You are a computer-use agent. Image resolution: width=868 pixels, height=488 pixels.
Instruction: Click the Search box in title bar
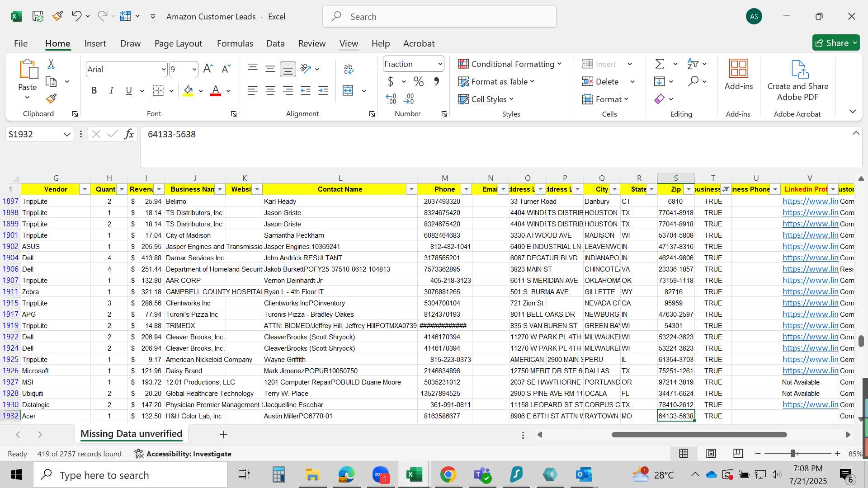point(439,17)
